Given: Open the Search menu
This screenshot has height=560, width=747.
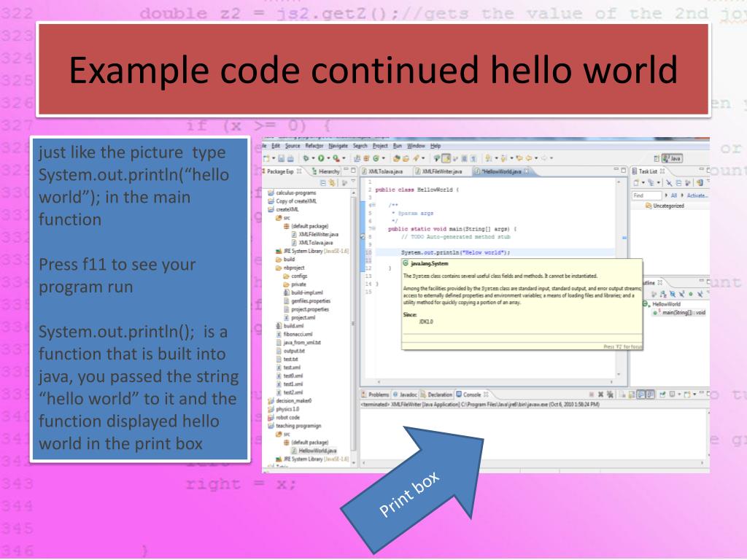Looking at the screenshot, I should (x=360, y=146).
